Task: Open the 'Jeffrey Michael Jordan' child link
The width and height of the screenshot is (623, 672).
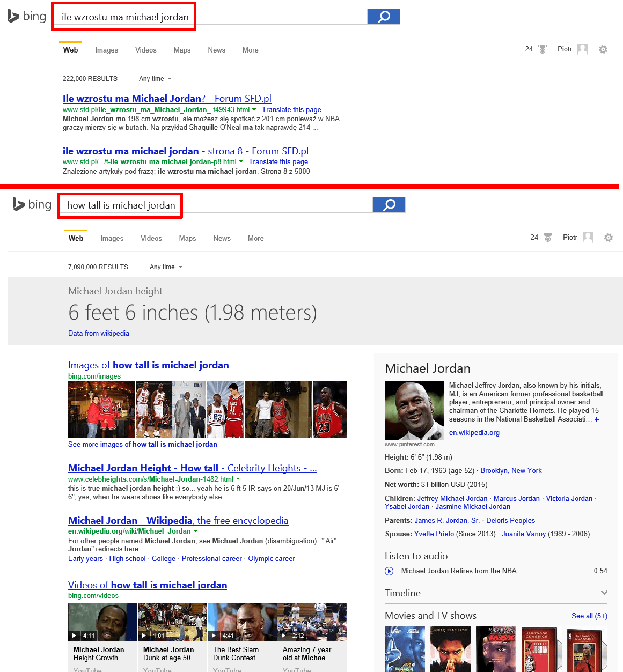Action: tap(452, 498)
